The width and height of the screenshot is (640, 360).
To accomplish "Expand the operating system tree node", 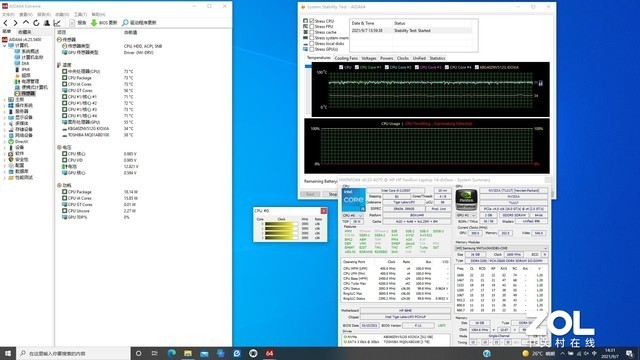I will tap(4, 105).
